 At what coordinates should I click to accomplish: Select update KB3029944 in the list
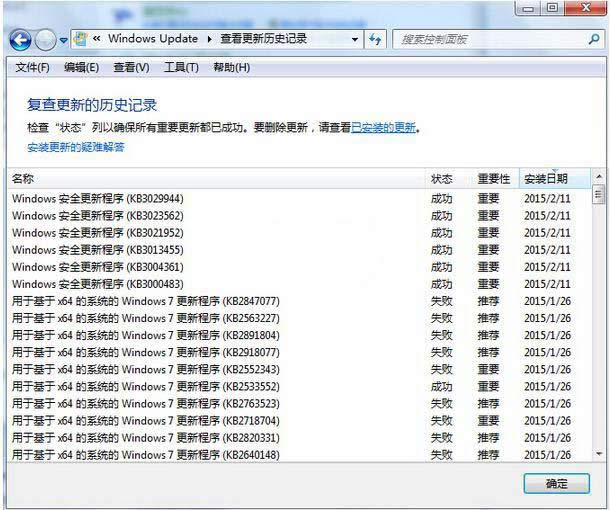click(98, 198)
